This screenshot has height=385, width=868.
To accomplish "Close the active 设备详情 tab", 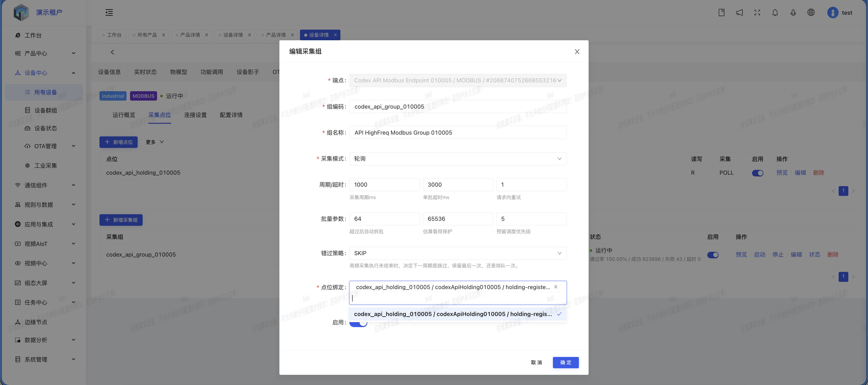I will (335, 35).
